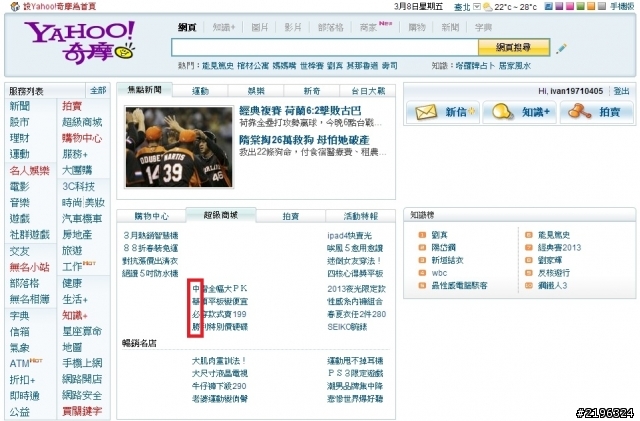Screen dimensions: 640x421
Task: Click trending search term 世棒賽
Action: pyautogui.click(x=312, y=66)
